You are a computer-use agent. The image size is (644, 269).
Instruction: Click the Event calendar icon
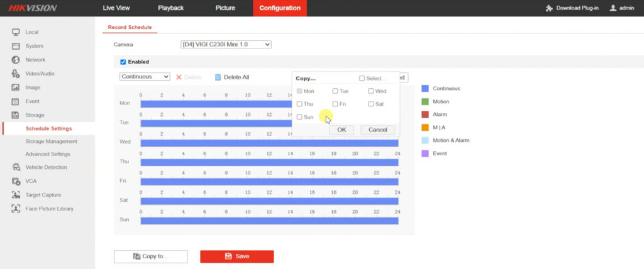[16, 101]
